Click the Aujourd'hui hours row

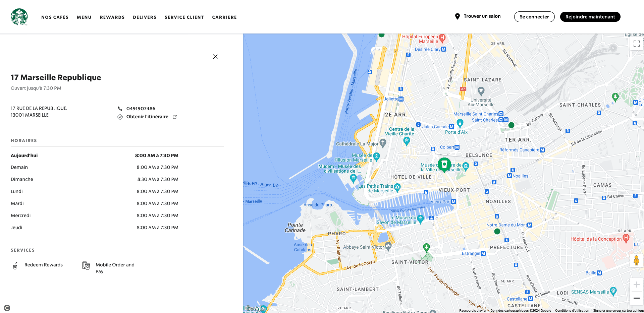[95, 155]
